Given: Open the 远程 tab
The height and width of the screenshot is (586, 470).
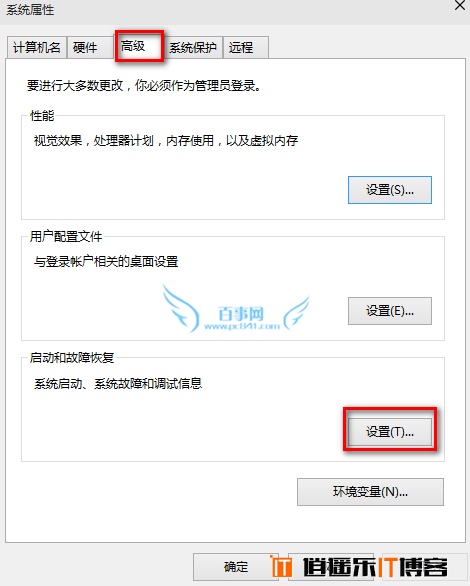Looking at the screenshot, I should (246, 47).
